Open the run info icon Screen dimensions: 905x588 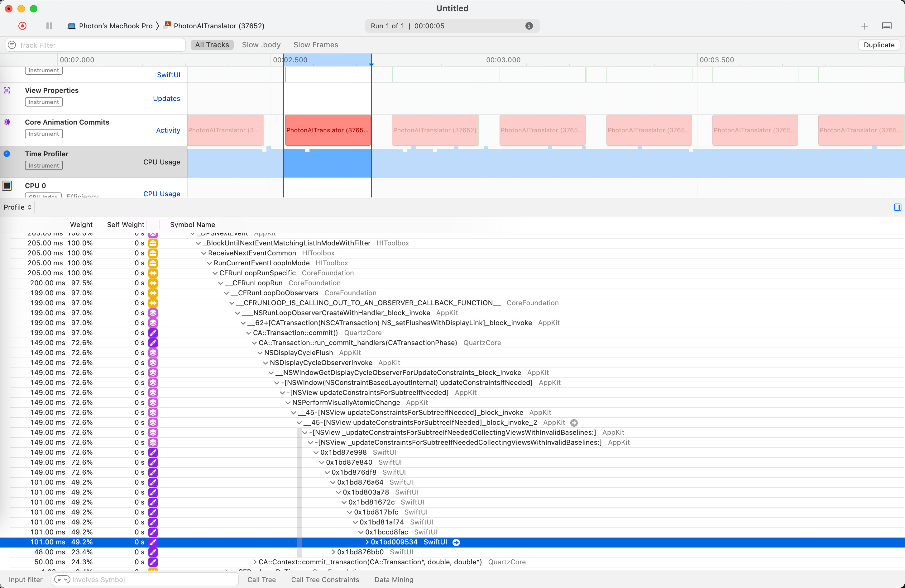[529, 26]
